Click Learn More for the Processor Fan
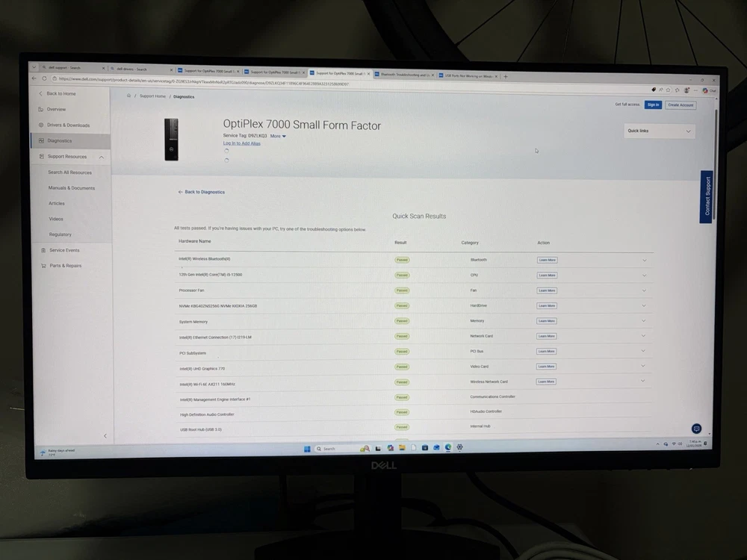 pyautogui.click(x=547, y=290)
